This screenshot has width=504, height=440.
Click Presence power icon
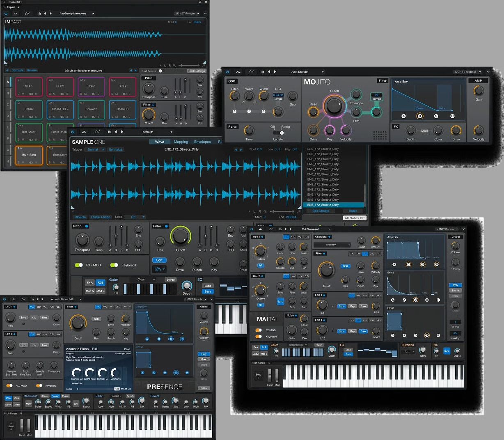[5, 299]
